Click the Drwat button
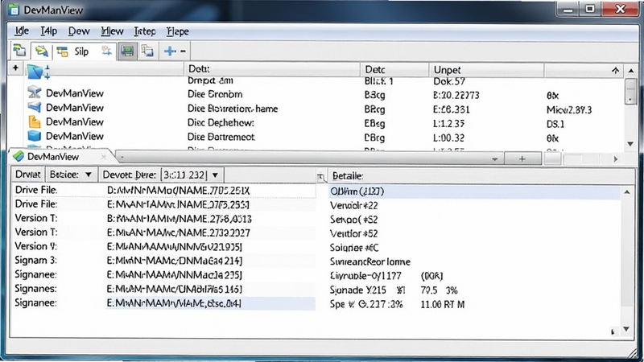Image resolution: width=644 pixels, height=362 pixels. click(x=27, y=175)
